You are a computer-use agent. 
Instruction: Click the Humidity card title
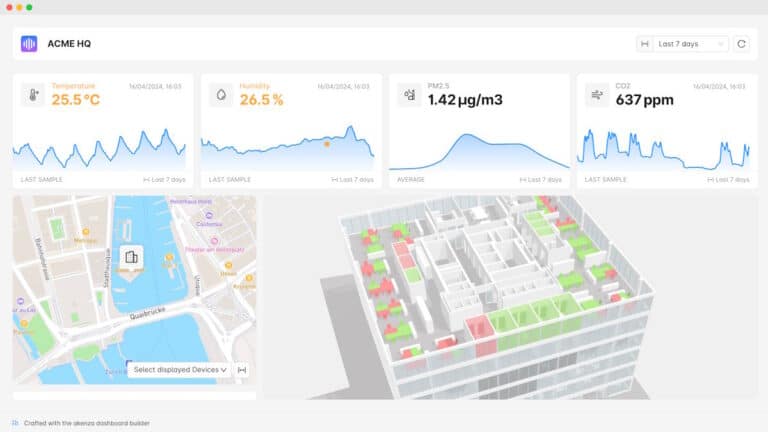pyautogui.click(x=255, y=86)
